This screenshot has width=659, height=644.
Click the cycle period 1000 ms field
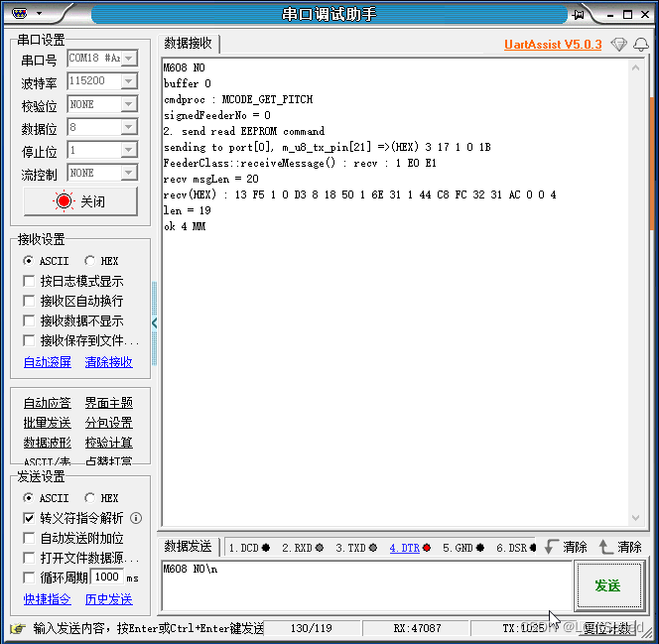tap(107, 578)
